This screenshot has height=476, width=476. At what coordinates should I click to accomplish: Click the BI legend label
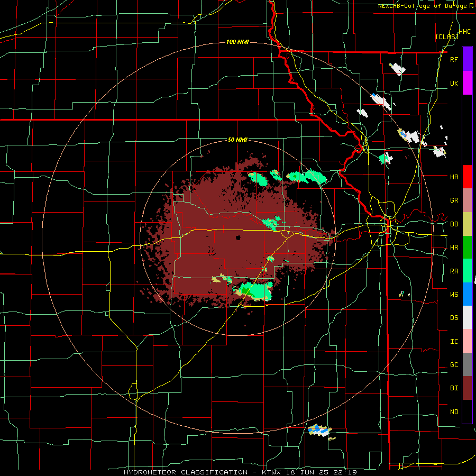tap(454, 388)
